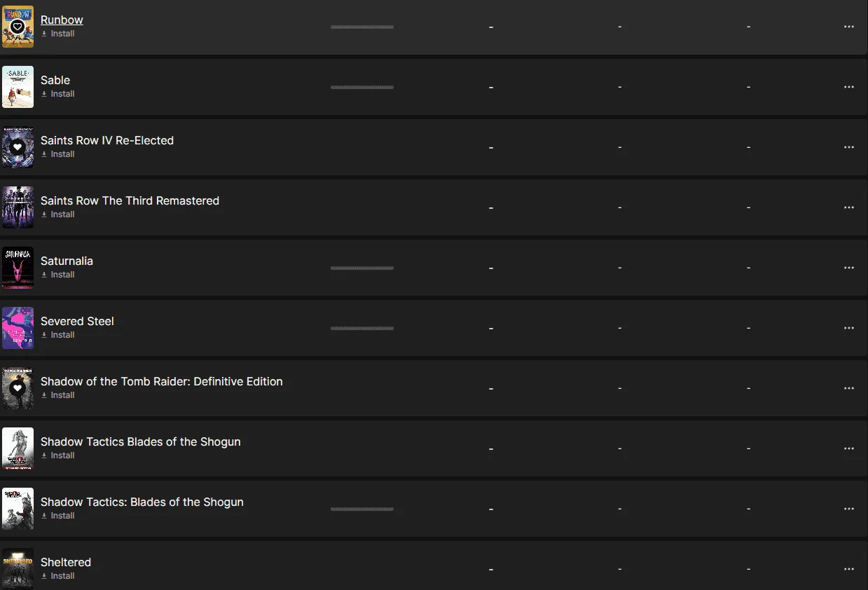
Task: Open the Saints Row IV Re-Elected title
Action: click(107, 140)
